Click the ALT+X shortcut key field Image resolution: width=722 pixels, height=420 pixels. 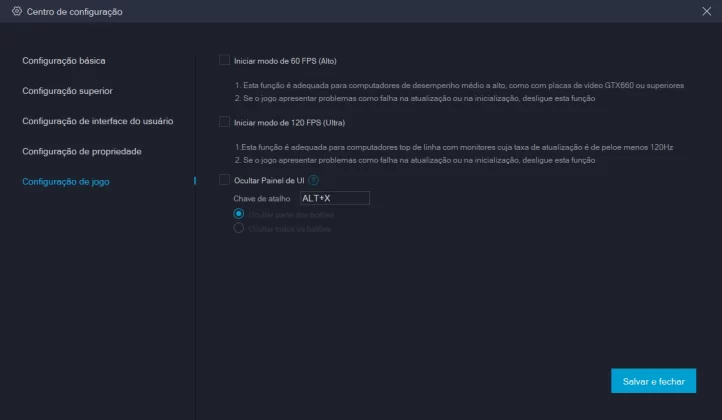[x=335, y=198]
